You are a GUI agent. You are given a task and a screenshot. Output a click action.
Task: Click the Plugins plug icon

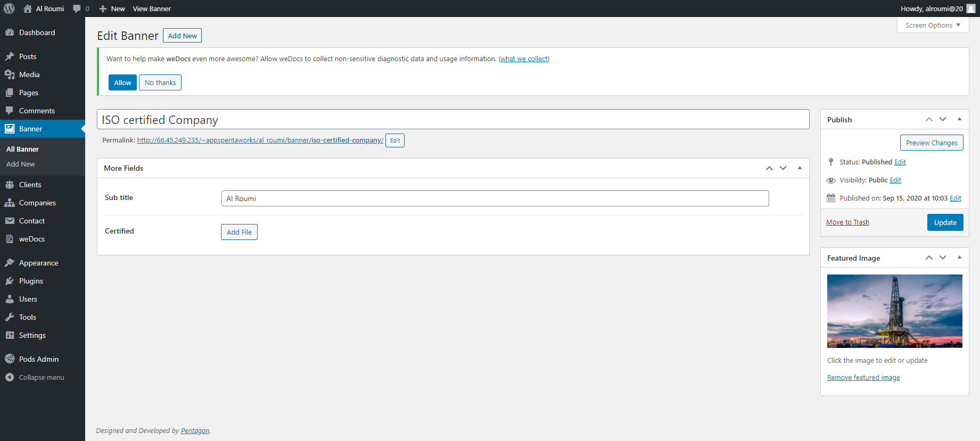tap(10, 281)
